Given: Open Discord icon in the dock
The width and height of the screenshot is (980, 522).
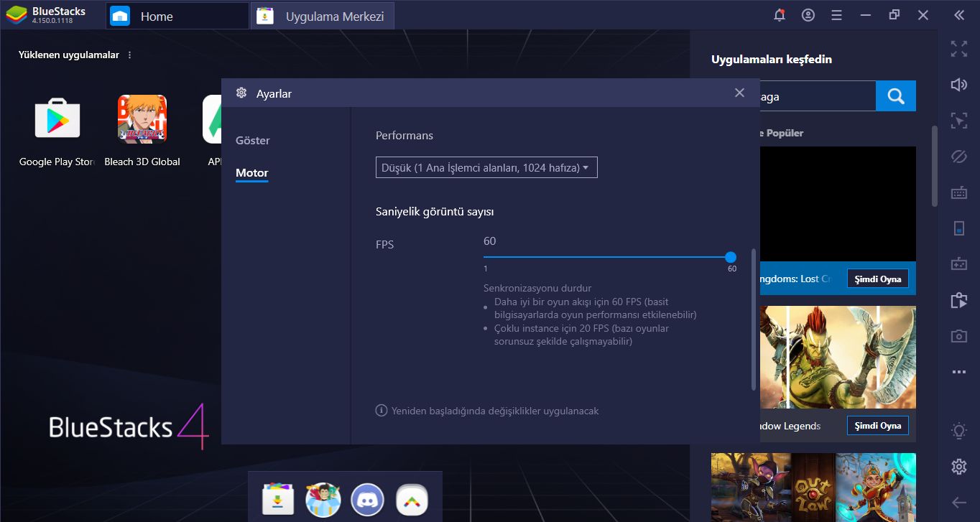Looking at the screenshot, I should pos(368,500).
